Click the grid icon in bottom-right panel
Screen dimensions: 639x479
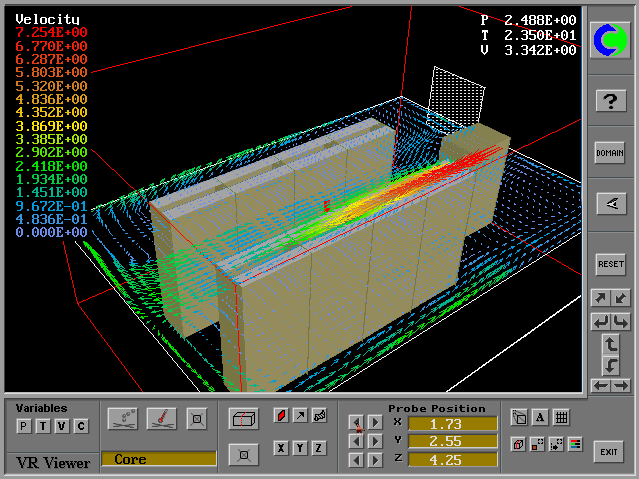tap(561, 418)
